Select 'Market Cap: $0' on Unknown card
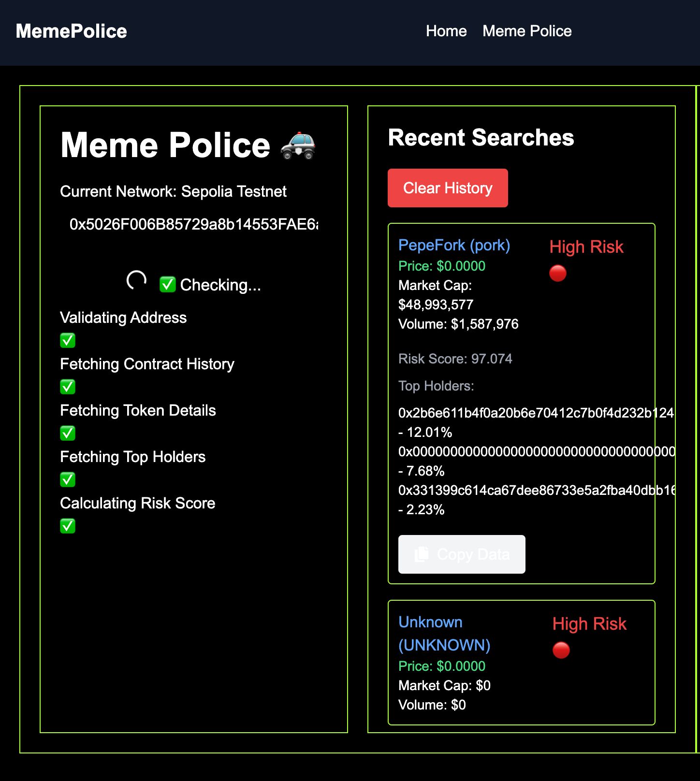Viewport: 700px width, 781px height. coord(444,685)
